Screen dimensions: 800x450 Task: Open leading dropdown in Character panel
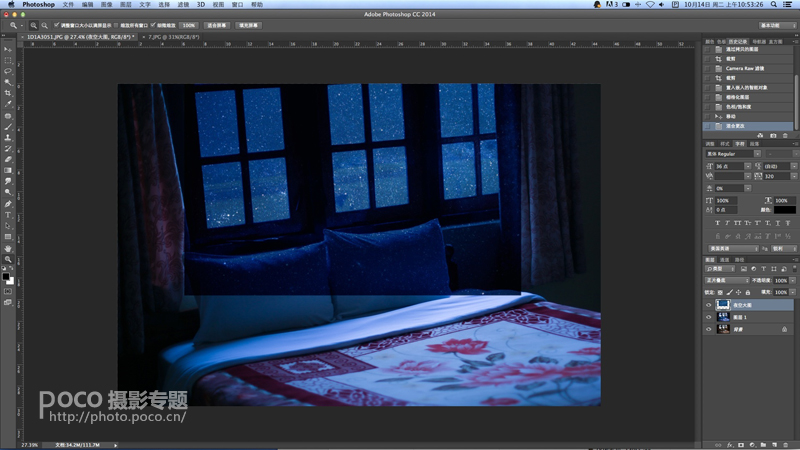pos(794,166)
